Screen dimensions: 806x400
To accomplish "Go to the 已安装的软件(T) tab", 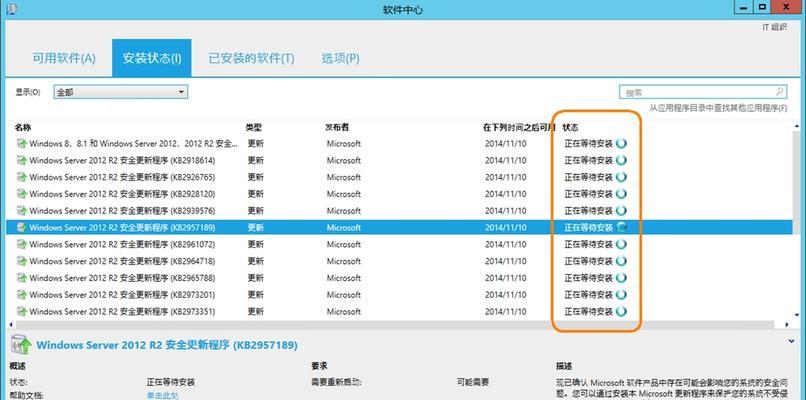I will [251, 58].
